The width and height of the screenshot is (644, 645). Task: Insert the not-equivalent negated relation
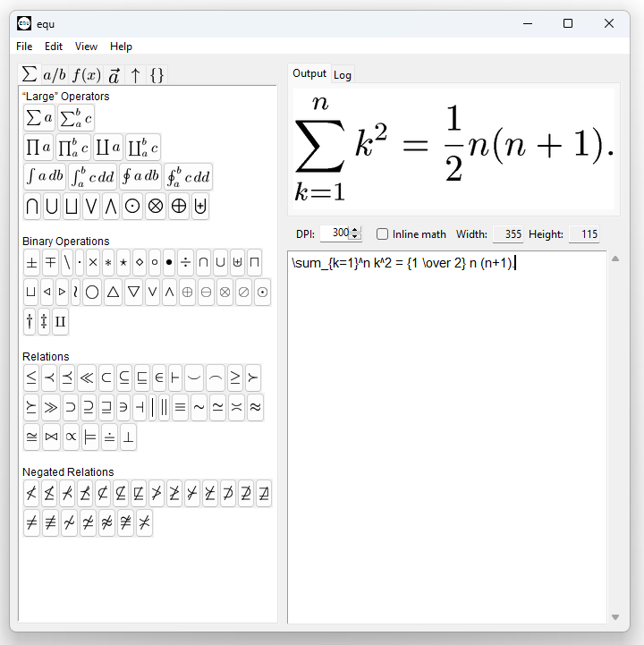pyautogui.click(x=50, y=522)
